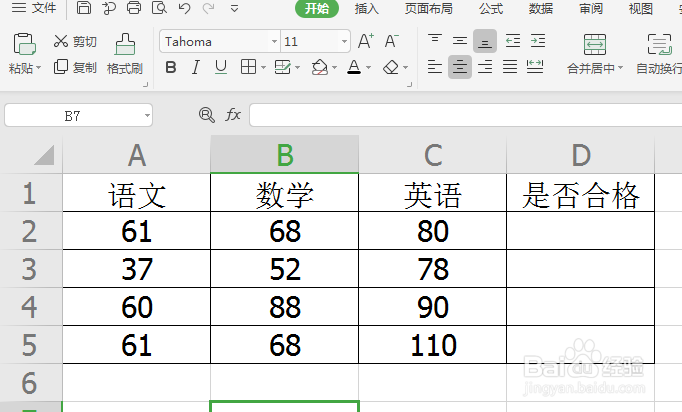Switch to the 视图 tab

641,8
